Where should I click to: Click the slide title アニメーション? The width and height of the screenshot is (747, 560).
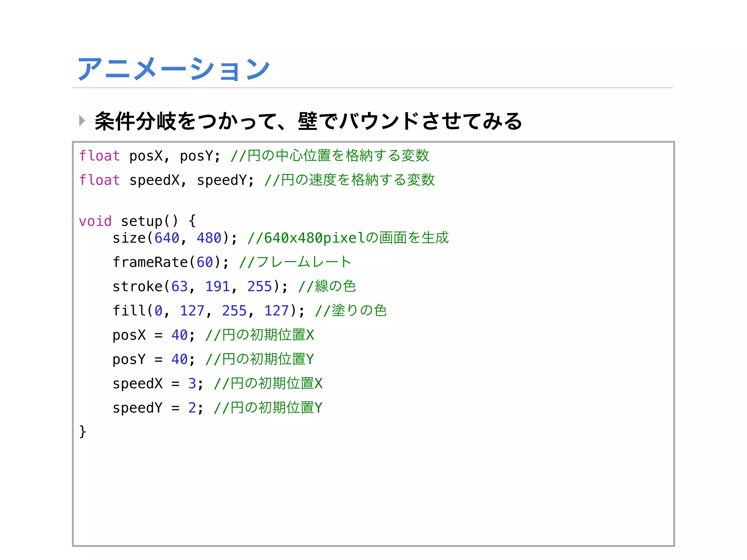point(174,69)
